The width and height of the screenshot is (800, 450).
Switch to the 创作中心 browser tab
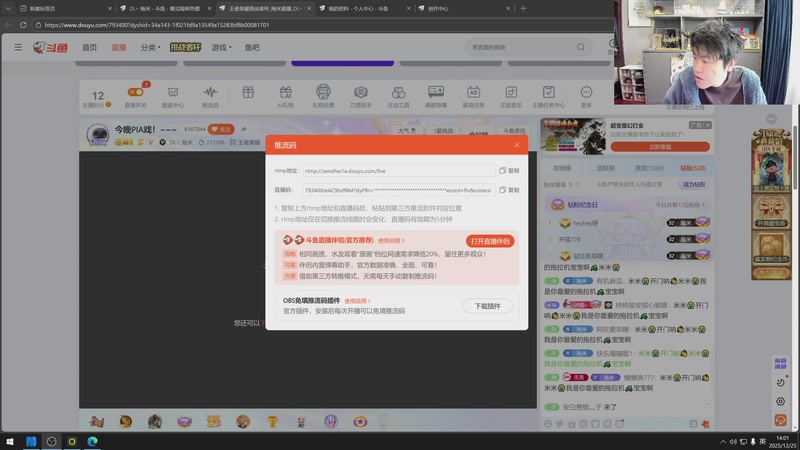click(464, 8)
